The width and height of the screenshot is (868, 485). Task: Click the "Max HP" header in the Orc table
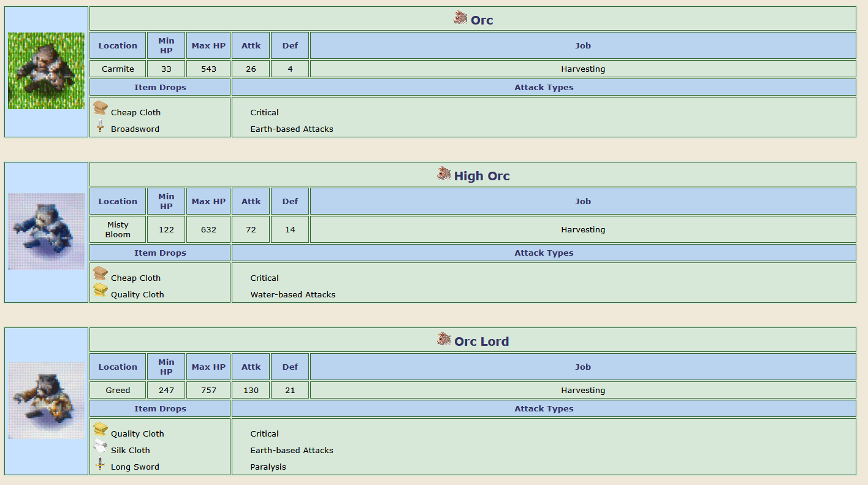pyautogui.click(x=209, y=45)
